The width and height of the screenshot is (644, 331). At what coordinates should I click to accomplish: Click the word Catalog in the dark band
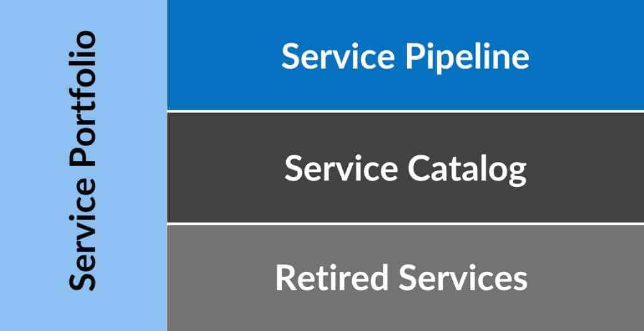pyautogui.click(x=467, y=171)
